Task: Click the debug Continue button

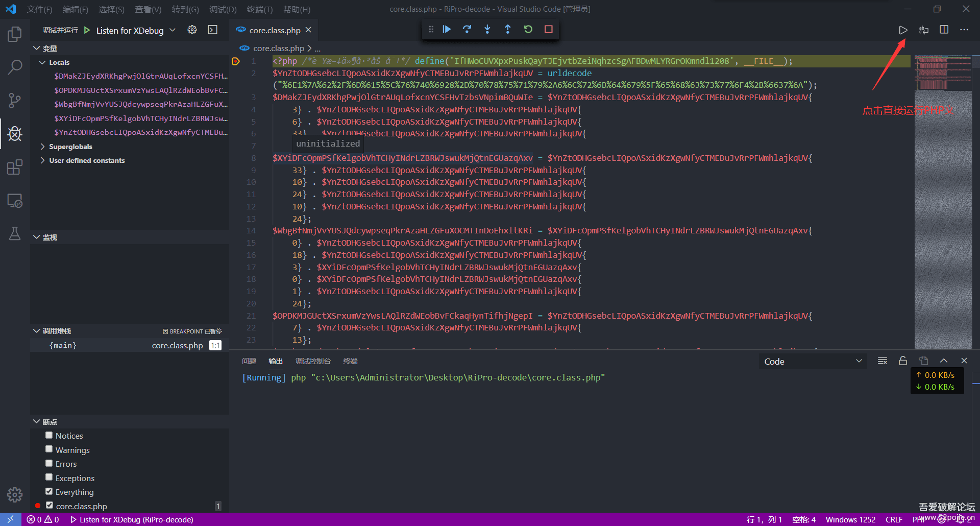Action: [447, 30]
